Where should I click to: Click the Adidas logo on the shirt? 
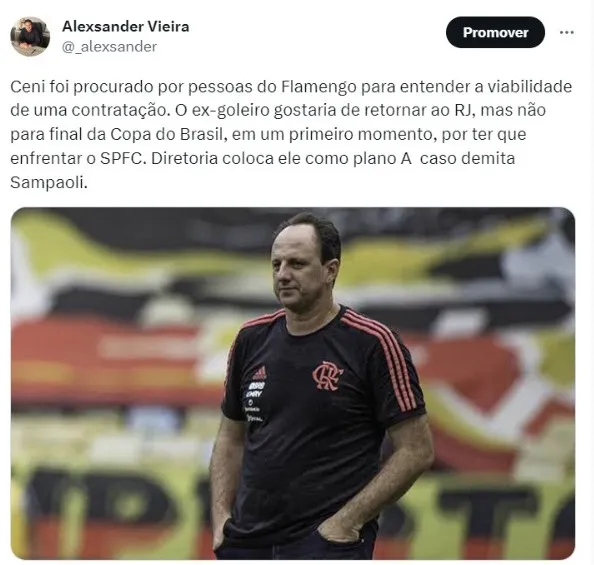tap(259, 373)
